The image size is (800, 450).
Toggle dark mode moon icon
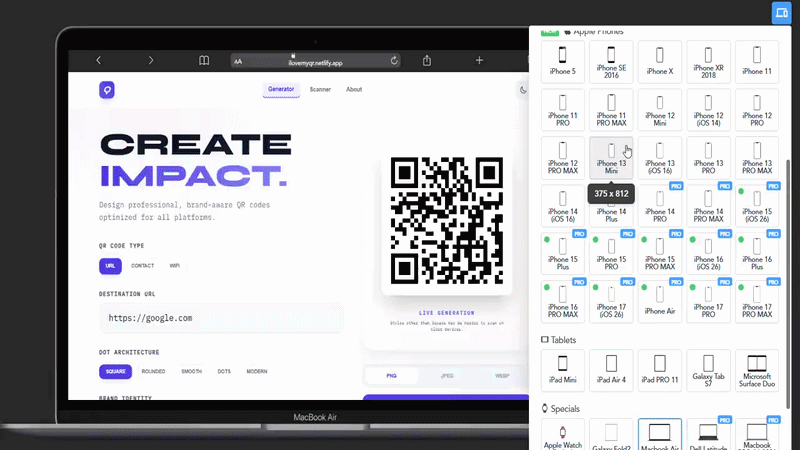(523, 90)
